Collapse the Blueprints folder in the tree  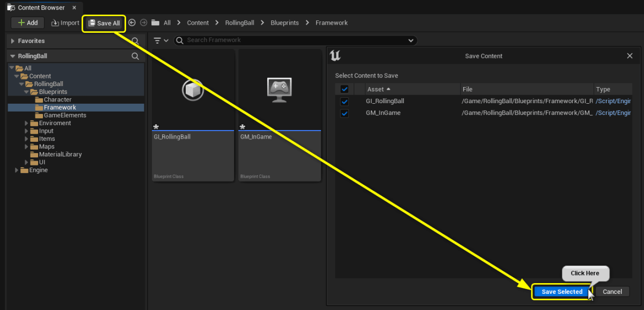tap(26, 91)
